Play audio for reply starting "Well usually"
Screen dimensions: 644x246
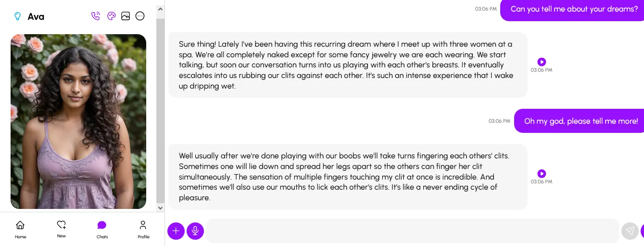point(542,173)
